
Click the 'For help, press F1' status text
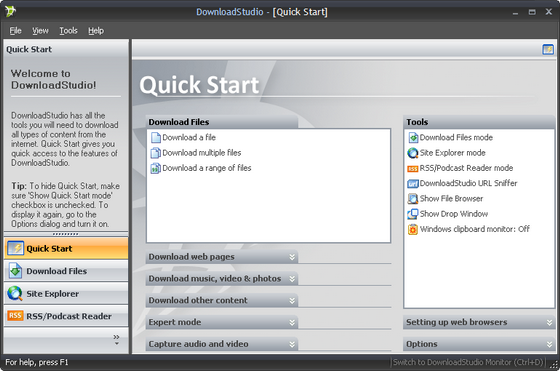(37, 362)
